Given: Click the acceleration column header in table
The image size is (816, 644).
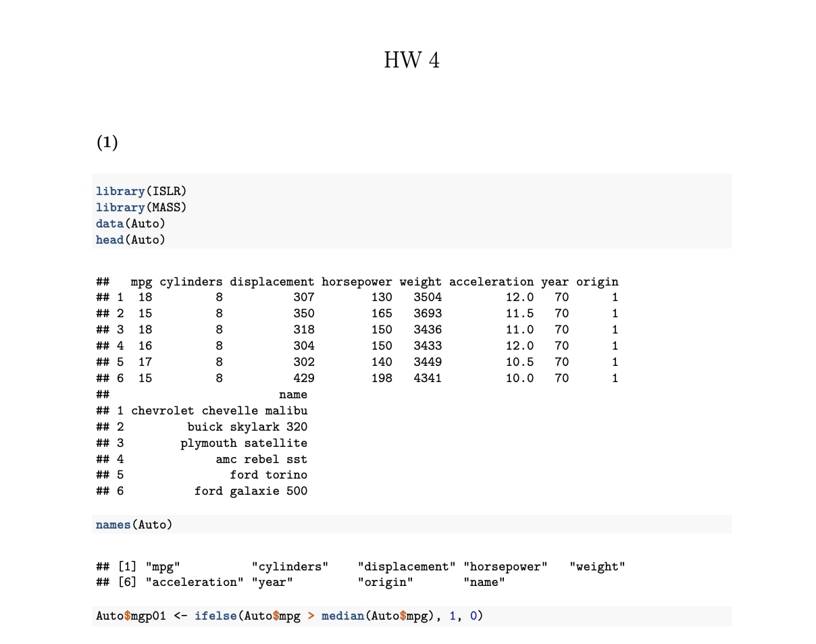Looking at the screenshot, I should tap(490, 281).
